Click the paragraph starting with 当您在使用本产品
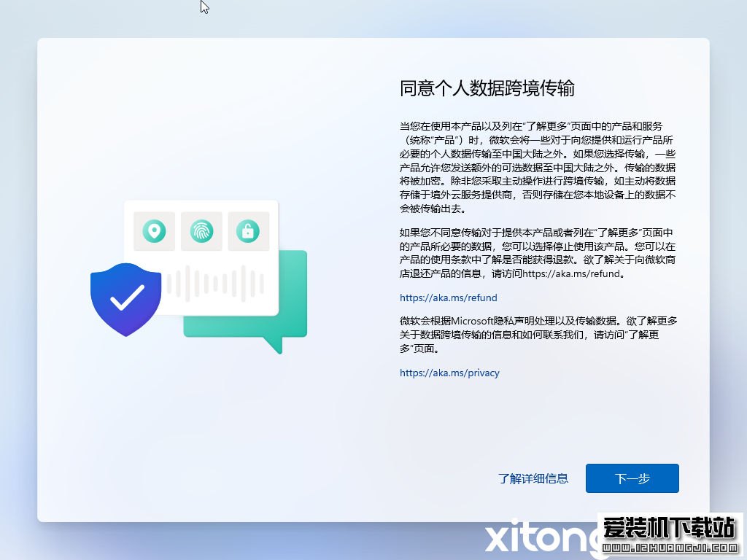Viewport: 747px width, 560px height. tap(538, 167)
